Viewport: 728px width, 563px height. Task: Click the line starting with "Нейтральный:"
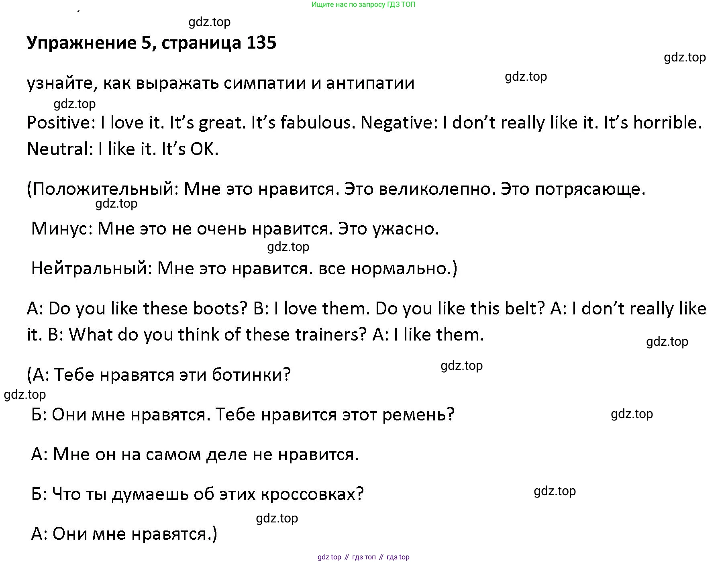tap(244, 268)
